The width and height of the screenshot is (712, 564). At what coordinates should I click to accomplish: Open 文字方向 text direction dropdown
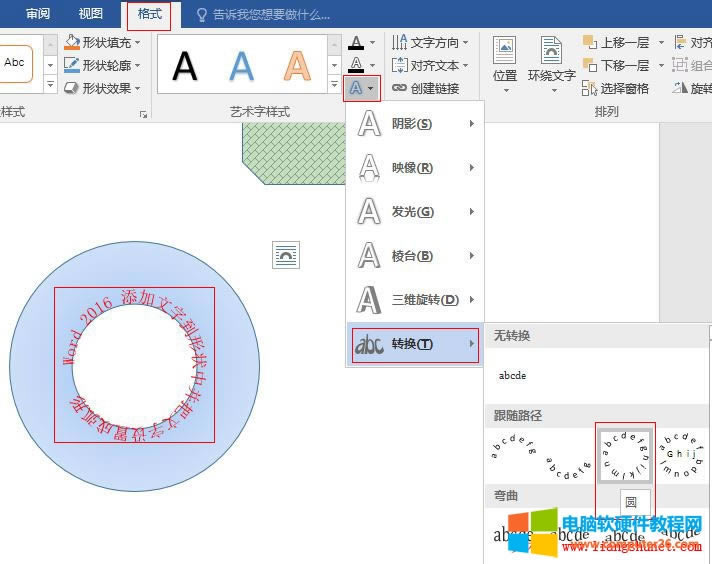pos(430,43)
